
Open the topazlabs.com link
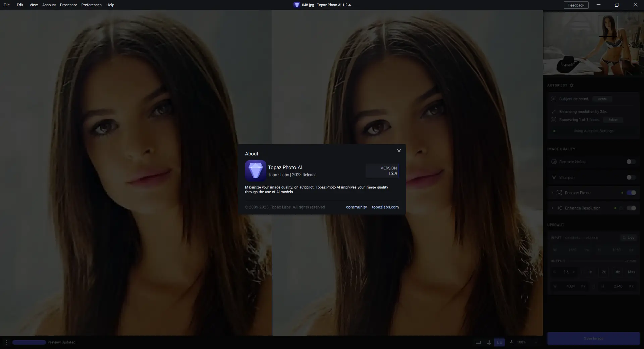coord(385,207)
